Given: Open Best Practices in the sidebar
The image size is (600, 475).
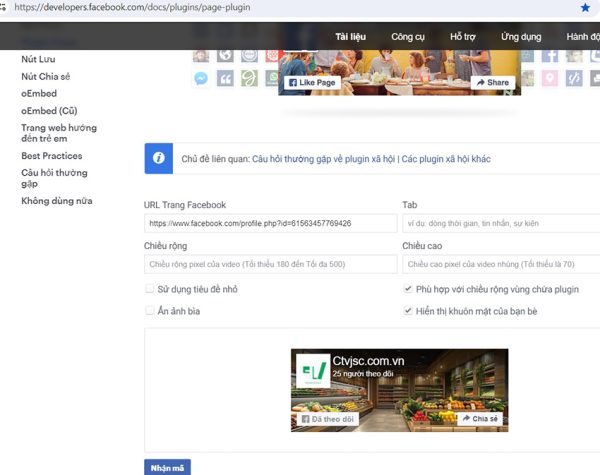Looking at the screenshot, I should [52, 156].
